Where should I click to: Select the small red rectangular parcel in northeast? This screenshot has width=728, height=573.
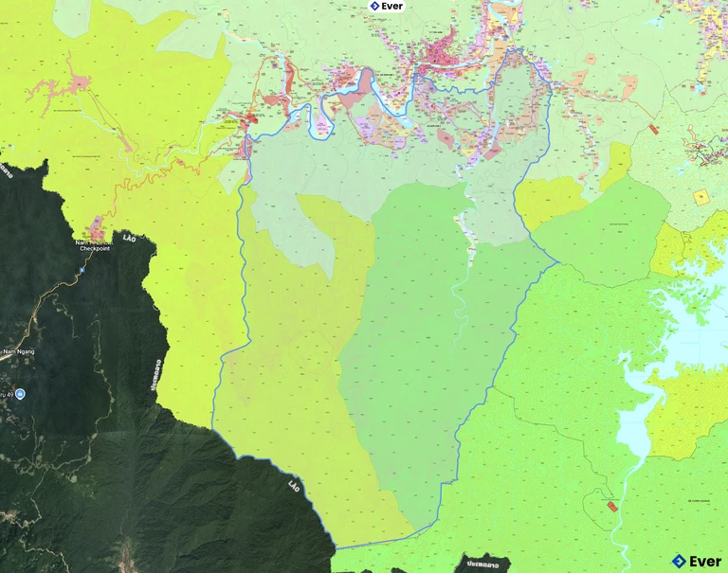(653, 127)
